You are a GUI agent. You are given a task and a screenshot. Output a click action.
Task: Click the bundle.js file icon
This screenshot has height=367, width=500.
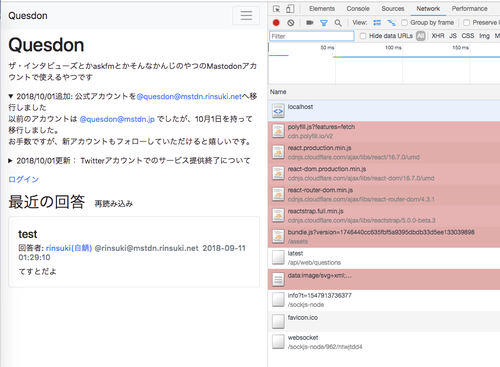coord(278,237)
